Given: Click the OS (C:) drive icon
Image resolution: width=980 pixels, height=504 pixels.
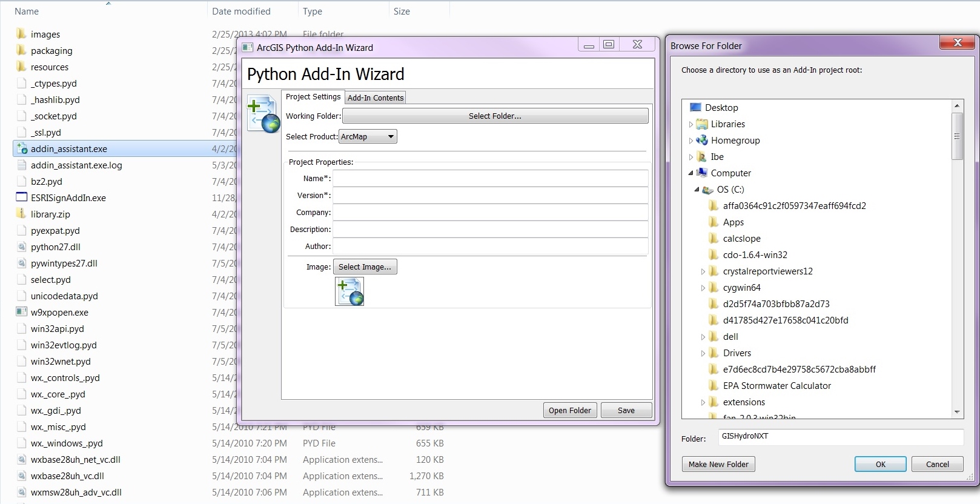Looking at the screenshot, I should tap(707, 190).
